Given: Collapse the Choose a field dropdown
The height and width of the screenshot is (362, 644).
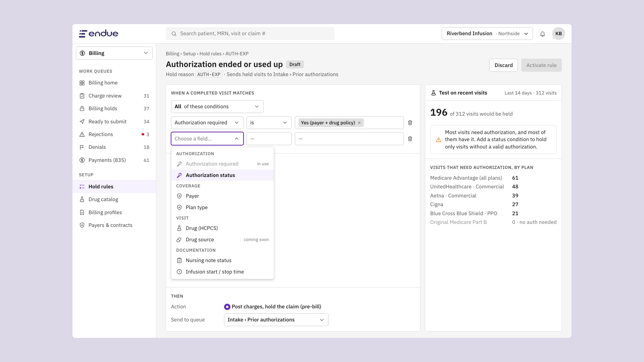Looking at the screenshot, I should [x=207, y=139].
